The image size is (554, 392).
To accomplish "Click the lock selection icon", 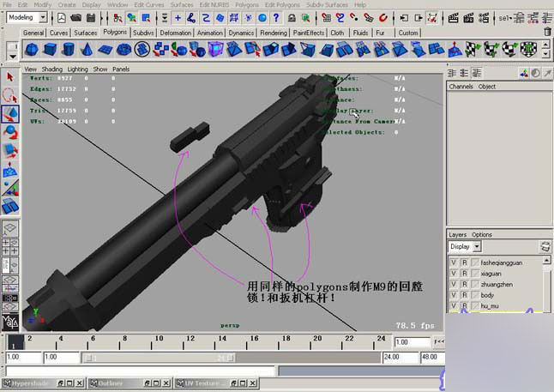I will [292, 18].
